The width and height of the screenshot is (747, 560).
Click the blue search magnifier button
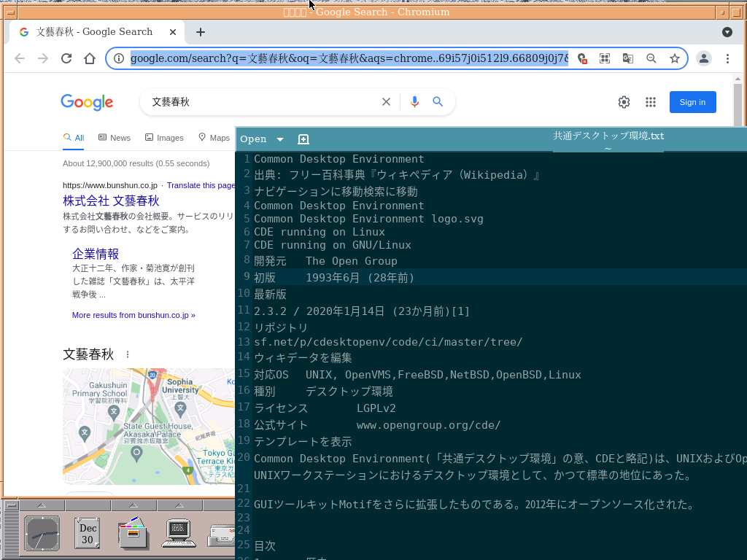pos(438,101)
